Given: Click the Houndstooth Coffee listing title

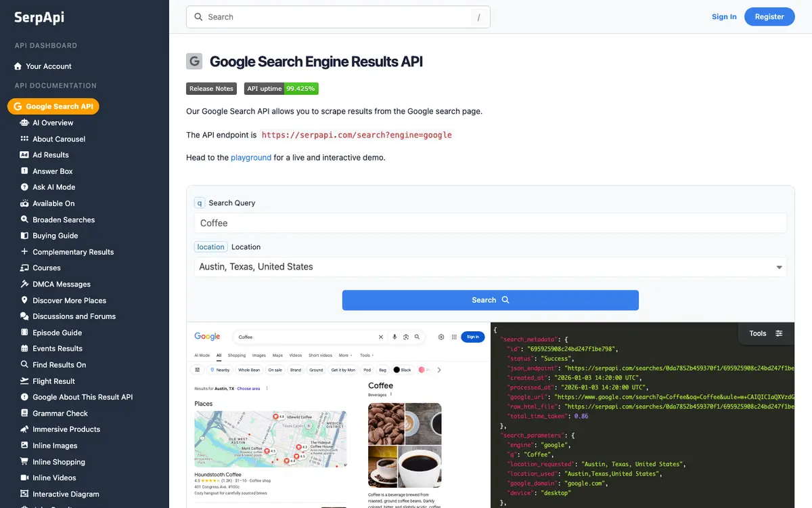Looking at the screenshot, I should [218, 475].
